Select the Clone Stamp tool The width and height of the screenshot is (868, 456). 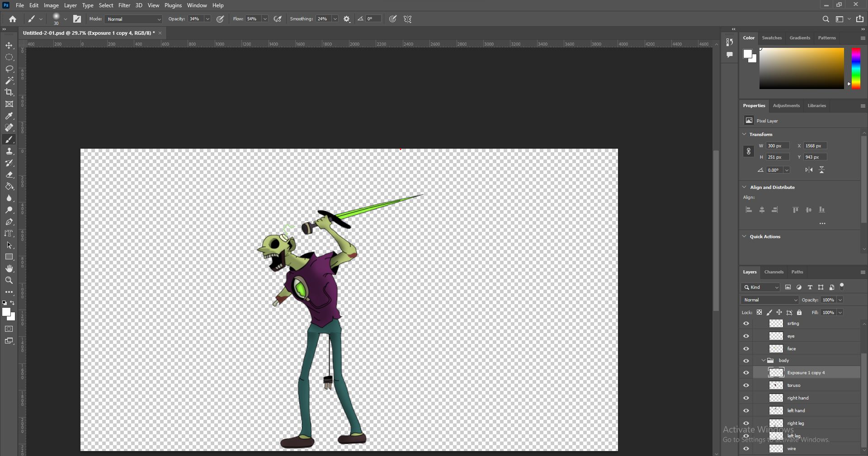click(9, 151)
